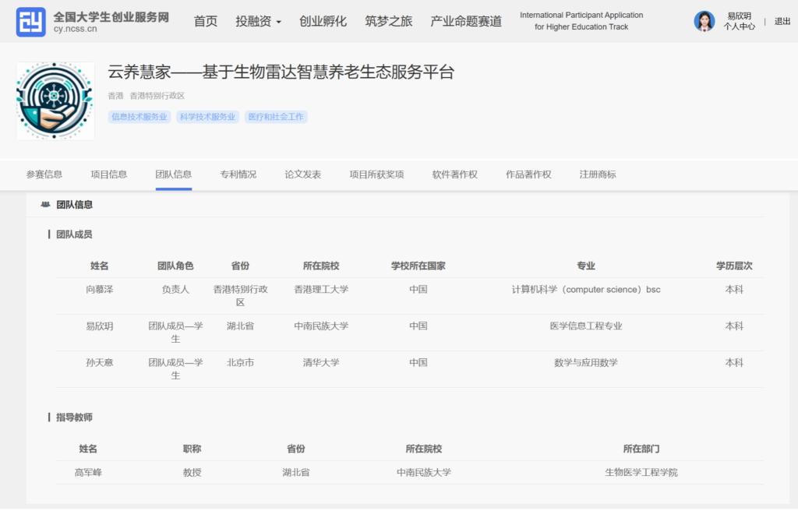Viewport: 798px width, 532px height.
Task: Open the 创业孵化 navigation item
Action: [323, 22]
